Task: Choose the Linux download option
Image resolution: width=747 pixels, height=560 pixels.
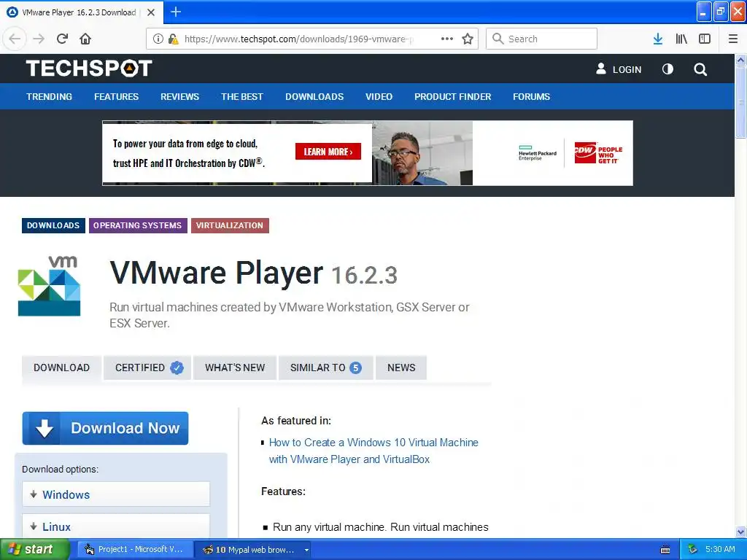Action: click(x=116, y=526)
